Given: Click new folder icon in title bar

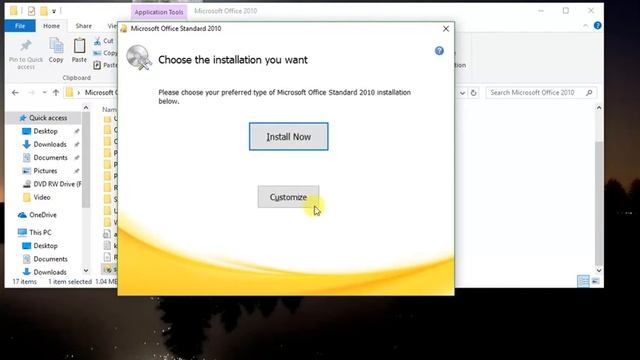Looking at the screenshot, I should point(43,11).
